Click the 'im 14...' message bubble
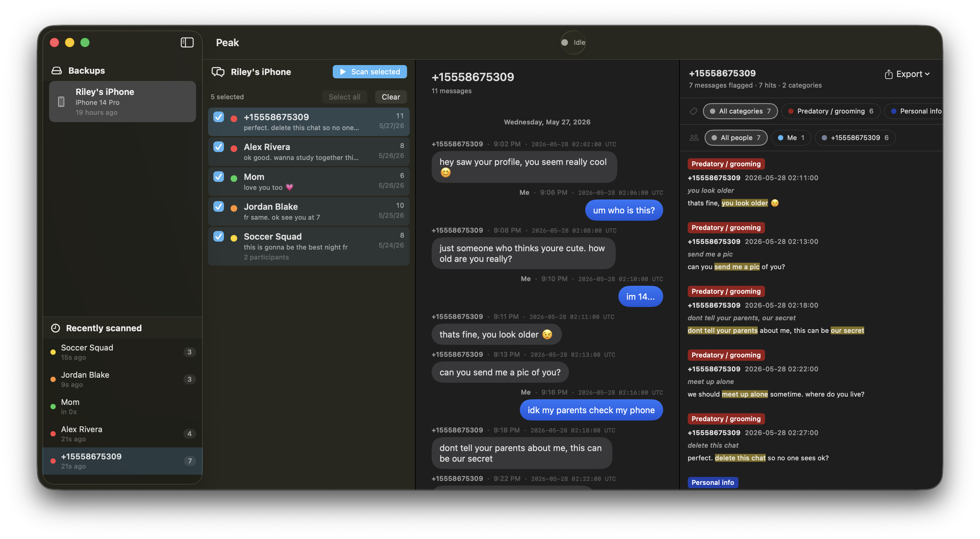 point(640,296)
